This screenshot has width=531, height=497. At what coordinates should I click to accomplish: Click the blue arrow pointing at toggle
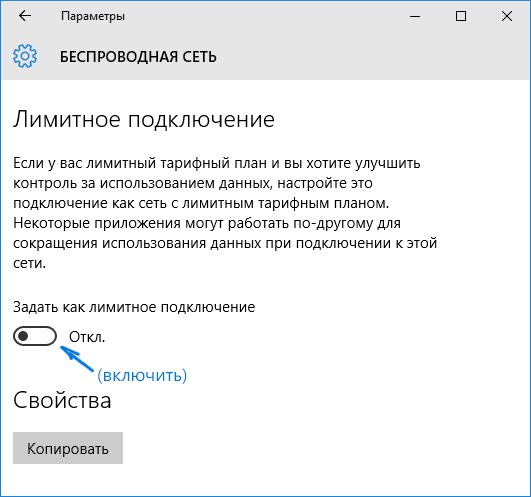tap(77, 359)
